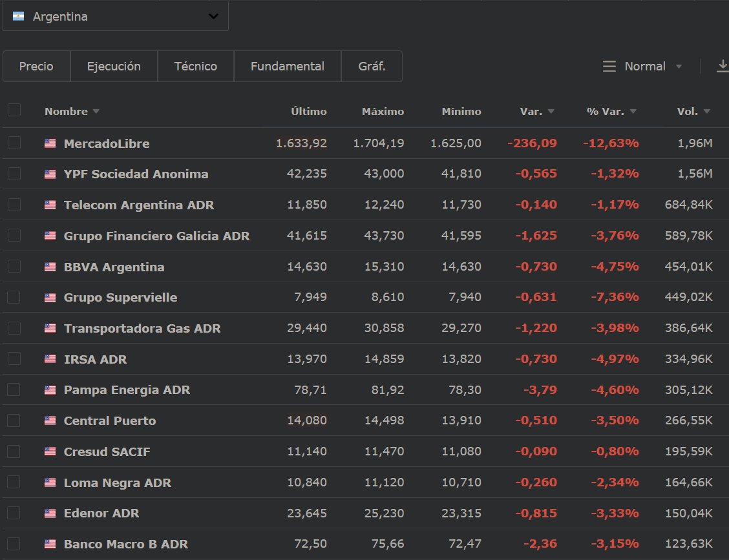The width and height of the screenshot is (729, 560).
Task: Check the Central Puerto row checkbox
Action: point(14,420)
